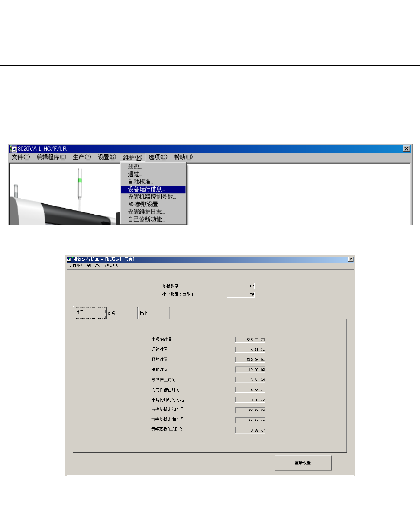Image resolution: width=420 pixels, height=511 pixels.
Task: Click the 故障停止时间 label
Action: (163, 379)
